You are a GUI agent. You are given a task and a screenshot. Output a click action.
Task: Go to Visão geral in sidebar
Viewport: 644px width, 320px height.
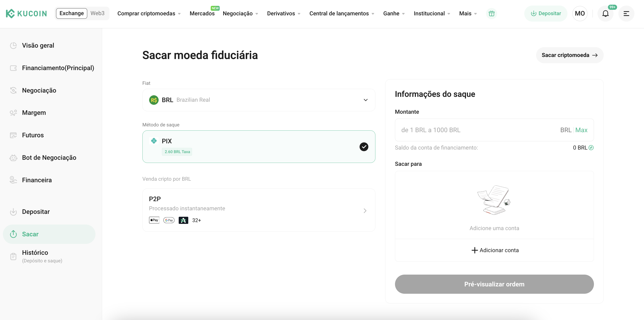tap(38, 45)
